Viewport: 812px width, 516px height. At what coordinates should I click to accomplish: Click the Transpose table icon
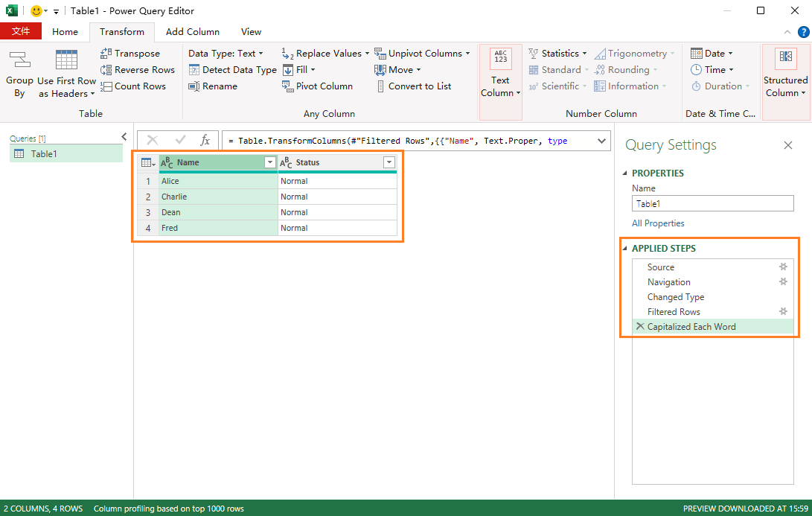point(106,54)
